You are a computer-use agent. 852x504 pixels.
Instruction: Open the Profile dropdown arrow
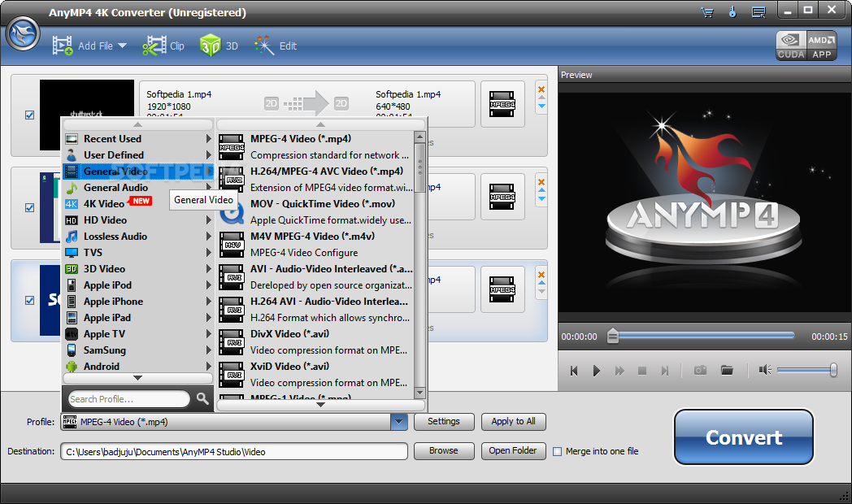pyautogui.click(x=399, y=421)
